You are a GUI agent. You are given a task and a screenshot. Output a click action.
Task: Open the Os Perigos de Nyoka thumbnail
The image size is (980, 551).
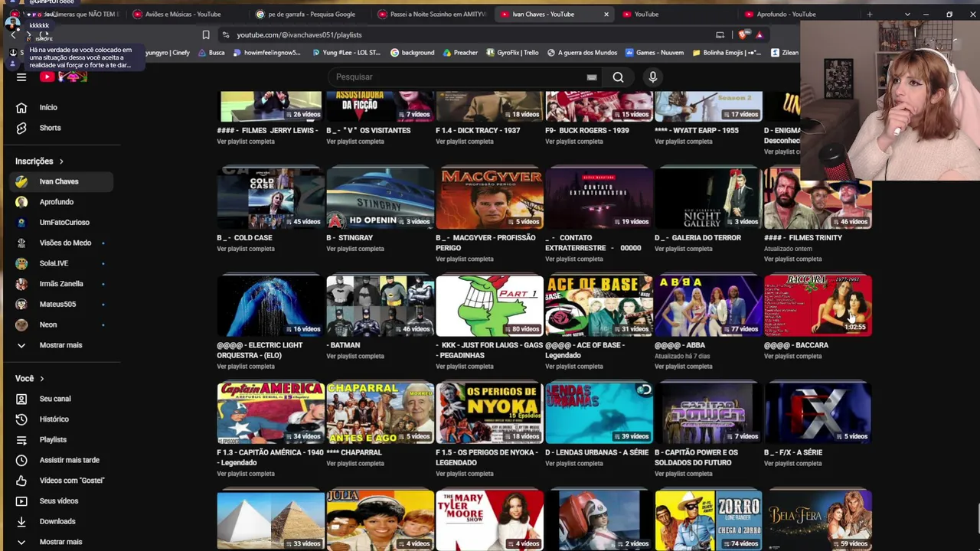[489, 413]
